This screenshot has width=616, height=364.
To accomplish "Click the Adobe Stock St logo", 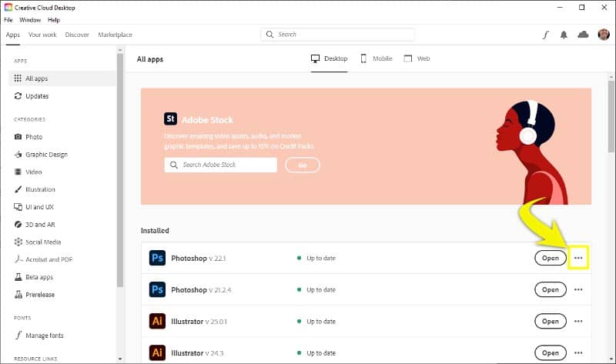I will pos(170,119).
